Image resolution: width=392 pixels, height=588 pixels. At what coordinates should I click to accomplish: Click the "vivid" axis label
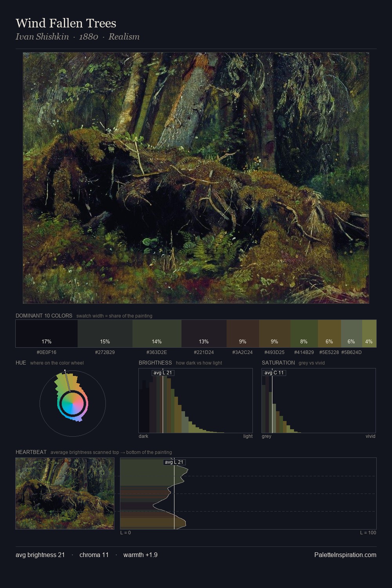click(370, 436)
